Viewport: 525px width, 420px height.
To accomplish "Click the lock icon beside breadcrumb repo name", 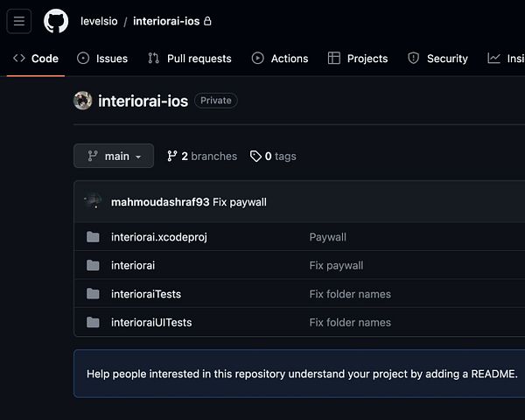I will [207, 21].
